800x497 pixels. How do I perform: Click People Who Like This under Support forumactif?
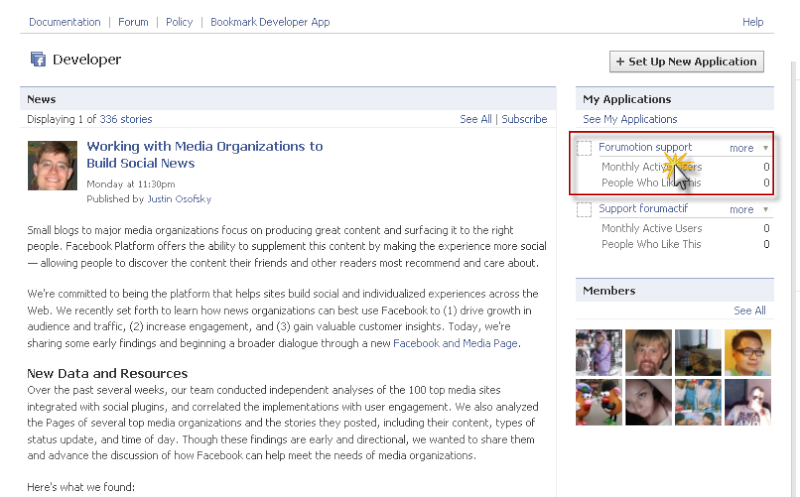point(651,244)
